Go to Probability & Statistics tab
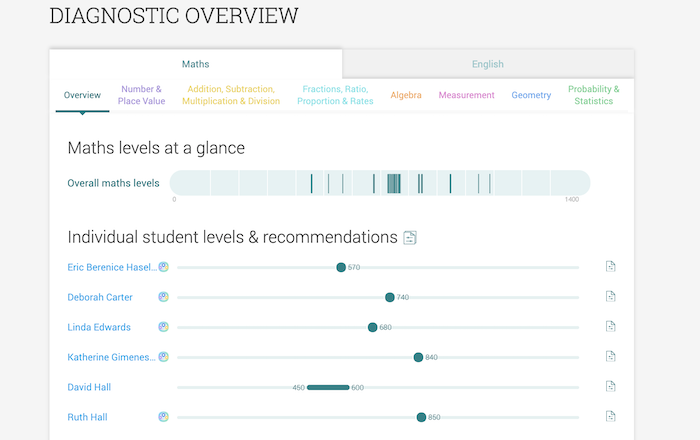The width and height of the screenshot is (700, 440). click(x=594, y=95)
